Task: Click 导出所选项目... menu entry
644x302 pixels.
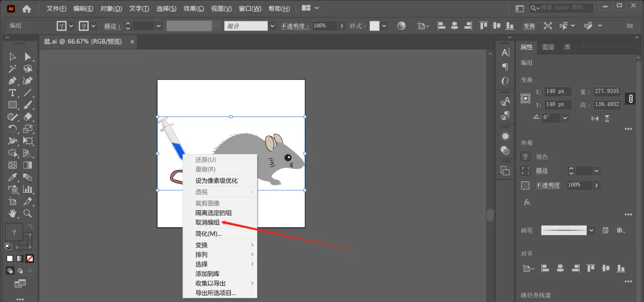Action: (216, 293)
